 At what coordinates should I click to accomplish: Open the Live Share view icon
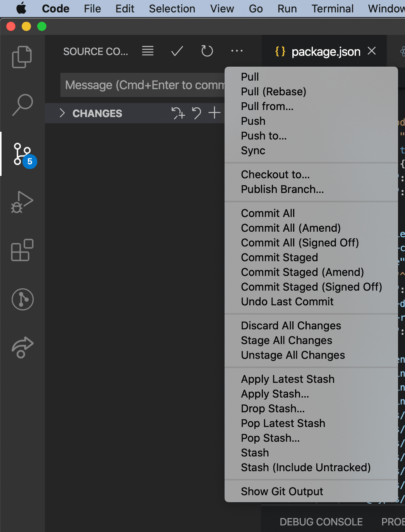22,347
